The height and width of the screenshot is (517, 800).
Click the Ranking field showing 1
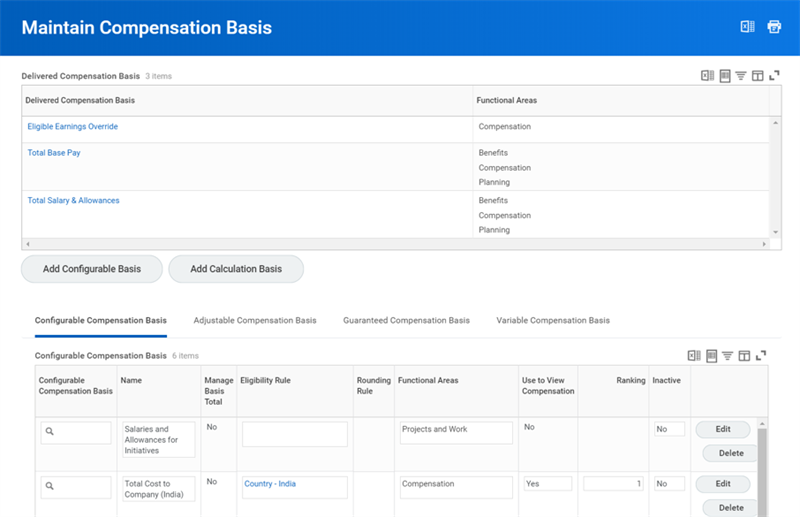coord(613,483)
